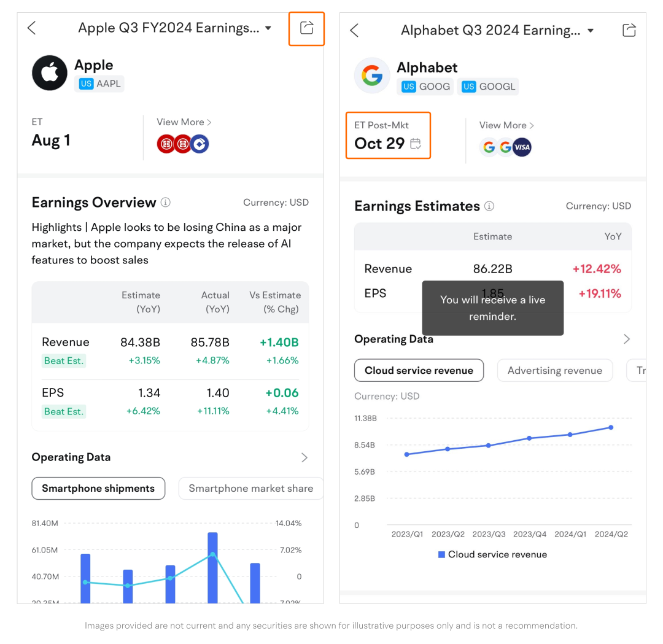Open the Alphabet Q3 2024 earnings dropdown
The height and width of the screenshot is (644, 663).
[x=591, y=31]
